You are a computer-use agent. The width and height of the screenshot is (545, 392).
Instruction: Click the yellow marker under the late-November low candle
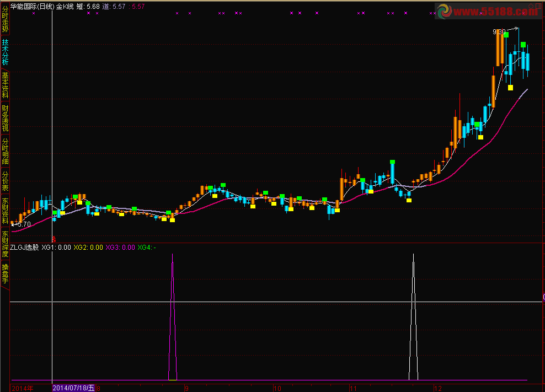(x=409, y=200)
